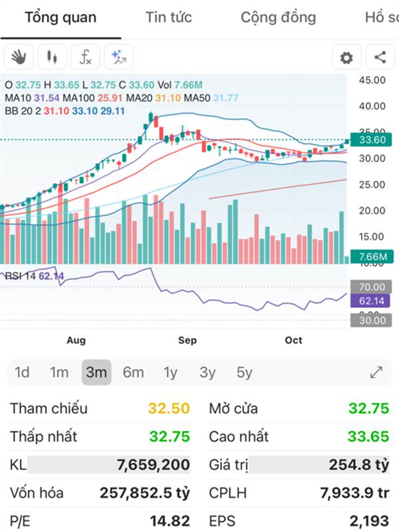Tap the EPS value 2,193
399x532 pixels.
[x=369, y=521]
